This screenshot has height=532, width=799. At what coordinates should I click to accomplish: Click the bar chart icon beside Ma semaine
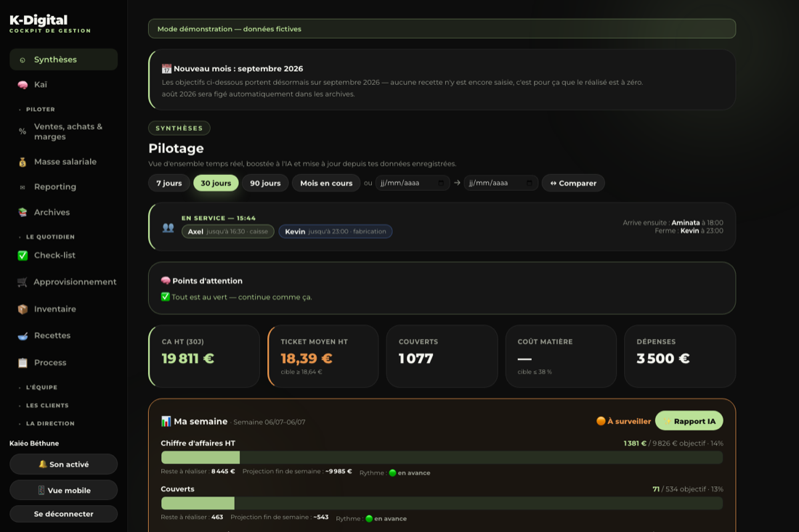(166, 421)
